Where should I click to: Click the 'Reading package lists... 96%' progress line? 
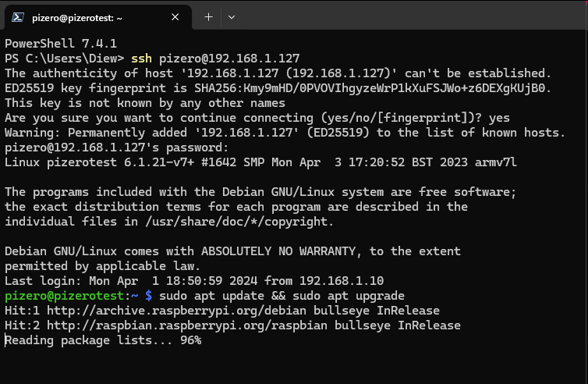click(x=103, y=340)
